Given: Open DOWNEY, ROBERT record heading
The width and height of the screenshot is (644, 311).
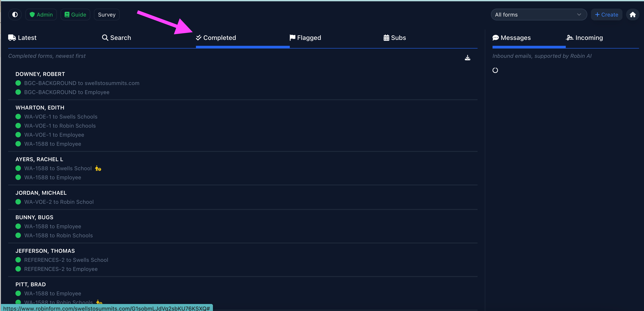Looking at the screenshot, I should (x=40, y=74).
